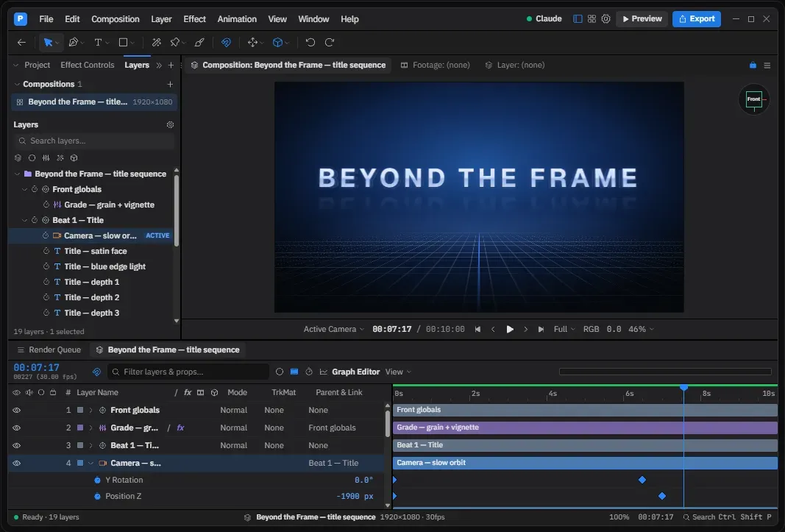Image resolution: width=785 pixels, height=532 pixels.
Task: Open the Graph Editor
Action: [x=349, y=372]
